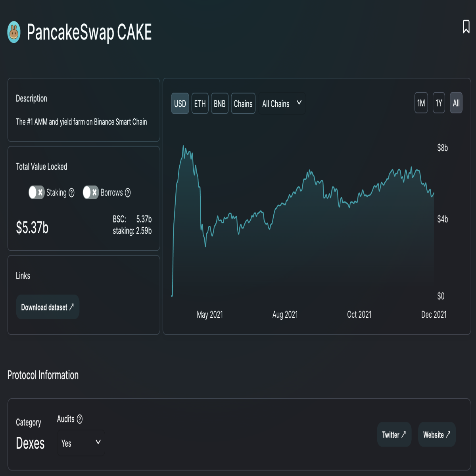This screenshot has width=476, height=476.
Task: Toggle the Borrows switch on
Action: click(90, 192)
